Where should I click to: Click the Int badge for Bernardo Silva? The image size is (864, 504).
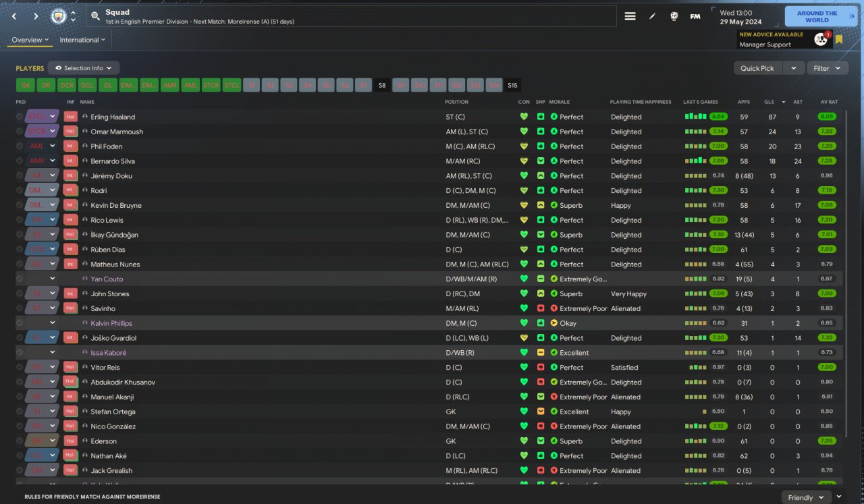coord(70,161)
